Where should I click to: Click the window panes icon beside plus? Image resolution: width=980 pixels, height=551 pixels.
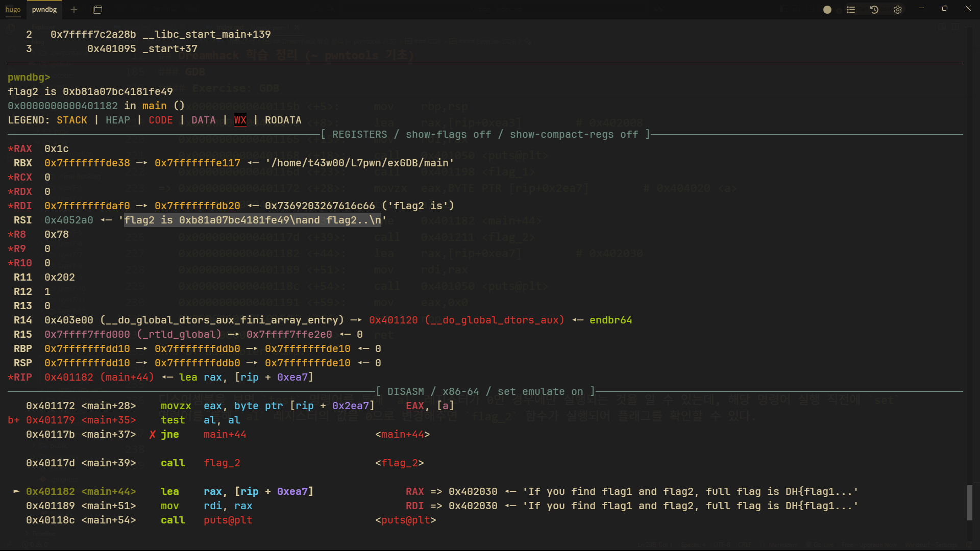(x=97, y=9)
